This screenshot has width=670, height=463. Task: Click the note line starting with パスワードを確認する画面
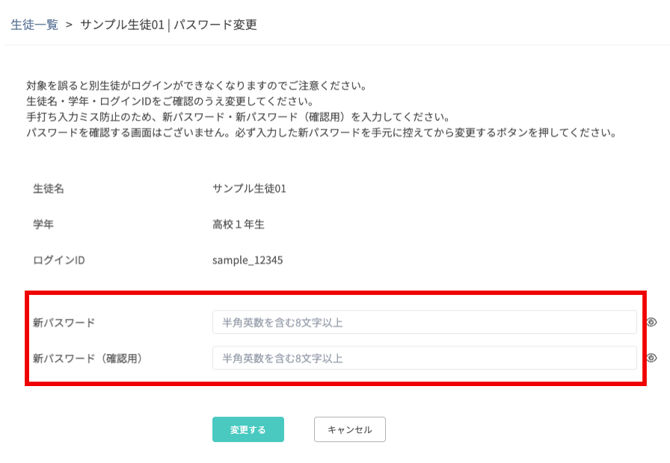[320, 132]
